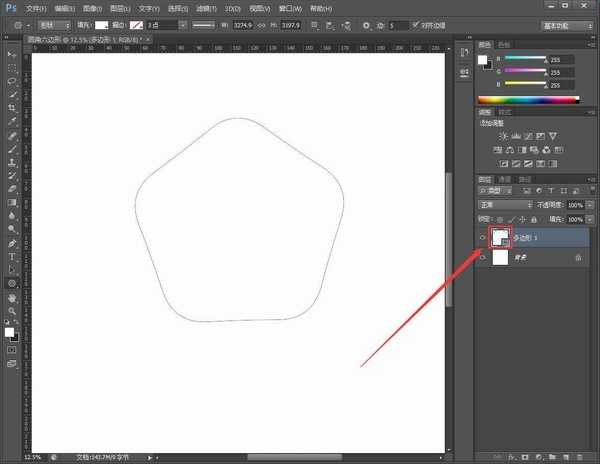Open the Image (图像) menu

pos(88,7)
